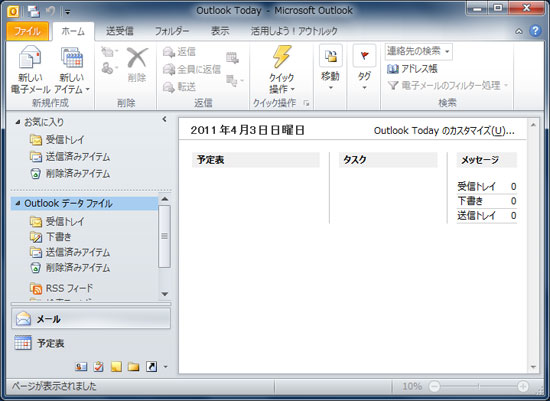Open 送信済みアイテム in favorites
This screenshot has width=550, height=401.
coord(70,156)
